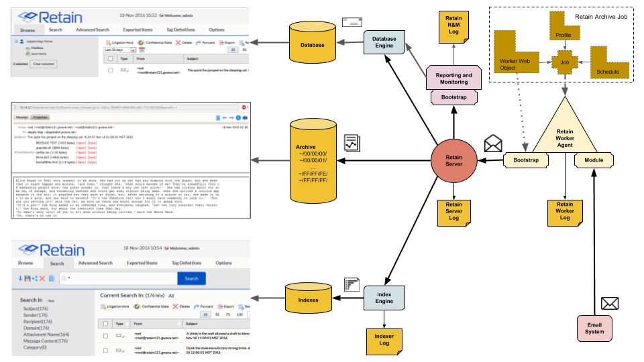Open the Last 30 days dropdown
644x362 pixels.
(119, 50)
